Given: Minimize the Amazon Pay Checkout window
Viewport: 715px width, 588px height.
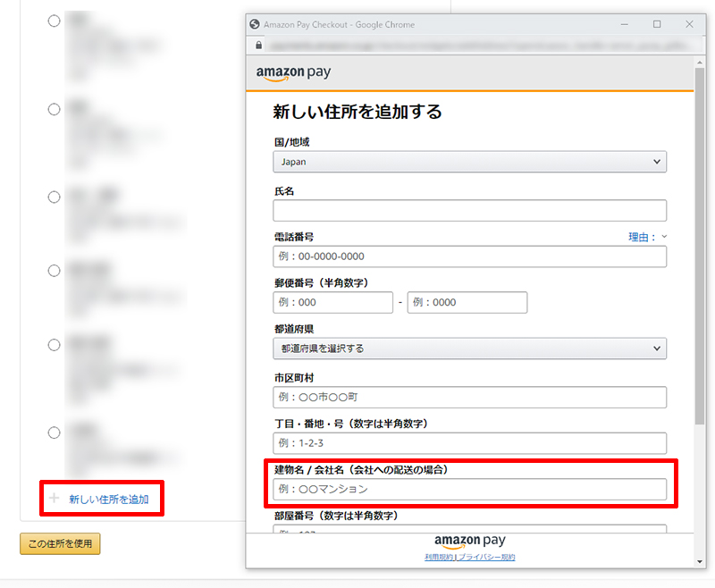Looking at the screenshot, I should pyautogui.click(x=624, y=24).
